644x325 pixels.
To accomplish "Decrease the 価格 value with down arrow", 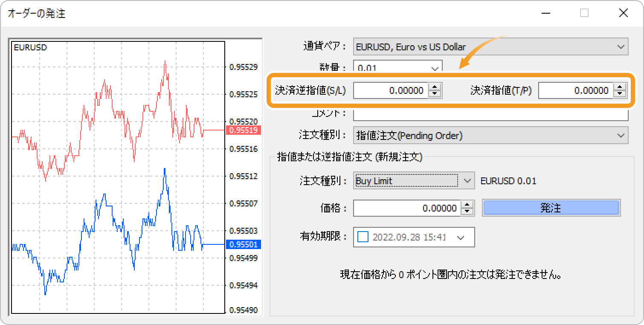I will tap(467, 212).
